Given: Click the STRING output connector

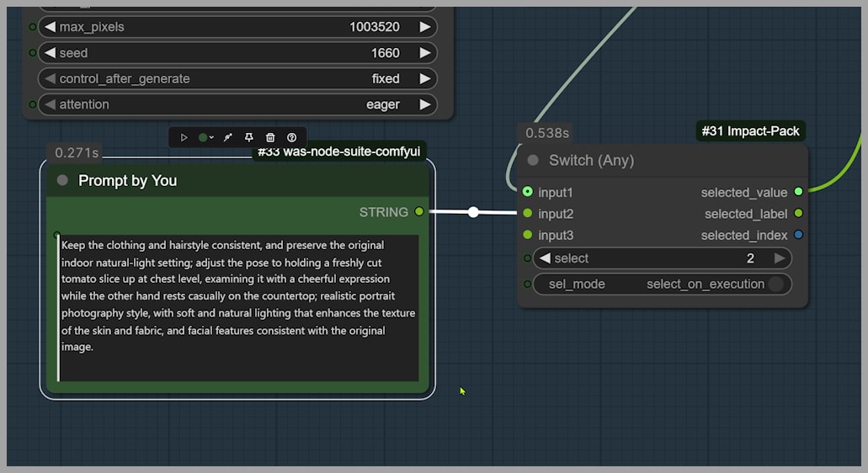Looking at the screenshot, I should point(419,212).
